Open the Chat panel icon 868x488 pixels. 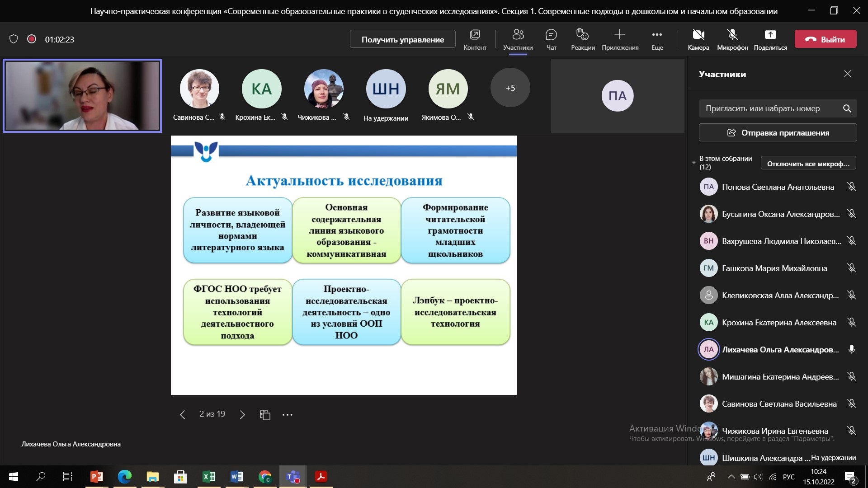click(x=551, y=35)
